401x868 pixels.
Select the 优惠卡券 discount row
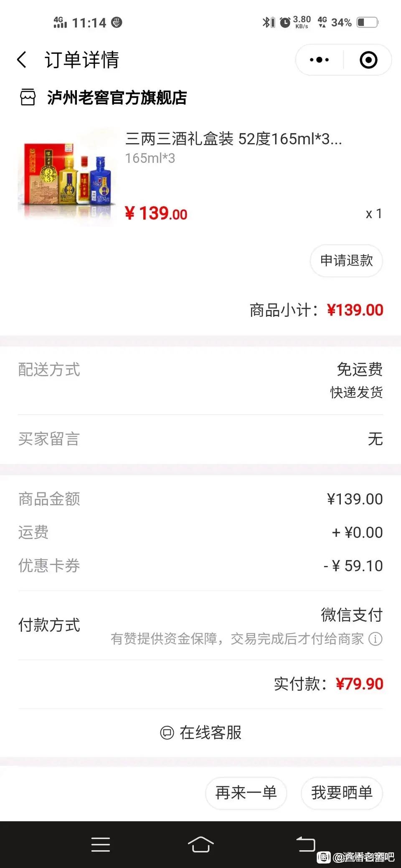(x=200, y=566)
